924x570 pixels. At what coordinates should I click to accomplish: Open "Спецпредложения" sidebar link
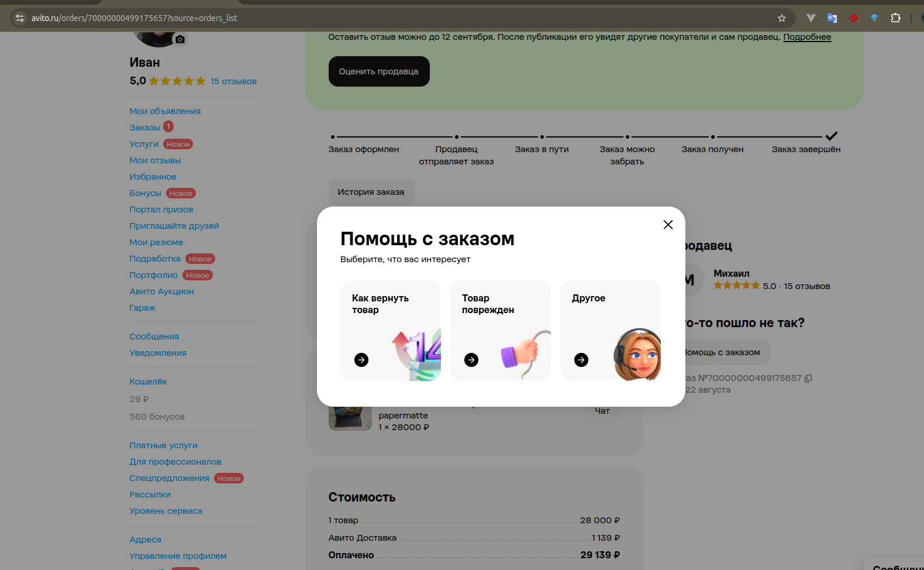coord(169,478)
